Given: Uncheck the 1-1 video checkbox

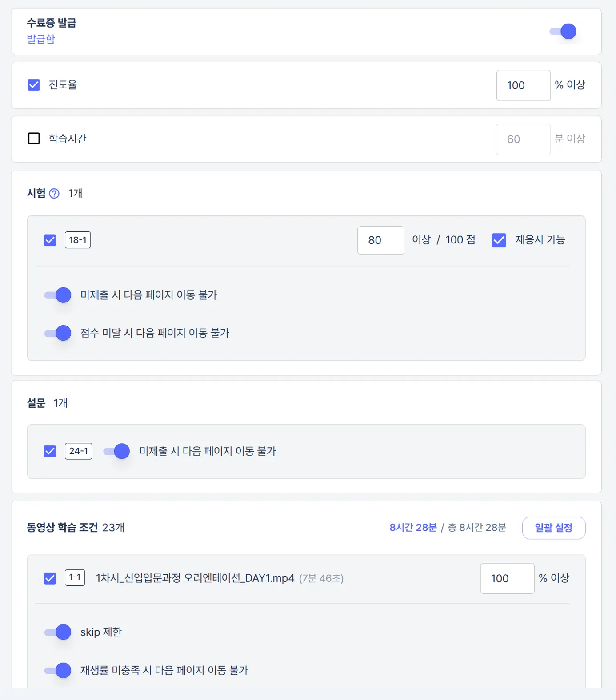Looking at the screenshot, I should [x=50, y=578].
